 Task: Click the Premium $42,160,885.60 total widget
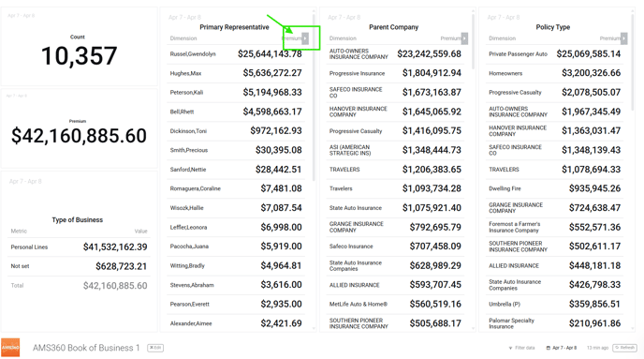pos(79,128)
